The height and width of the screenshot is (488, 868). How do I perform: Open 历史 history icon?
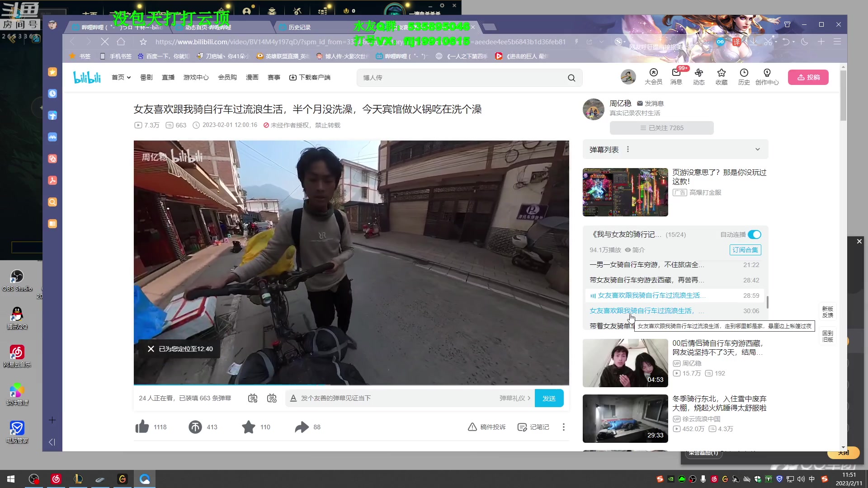tap(744, 77)
